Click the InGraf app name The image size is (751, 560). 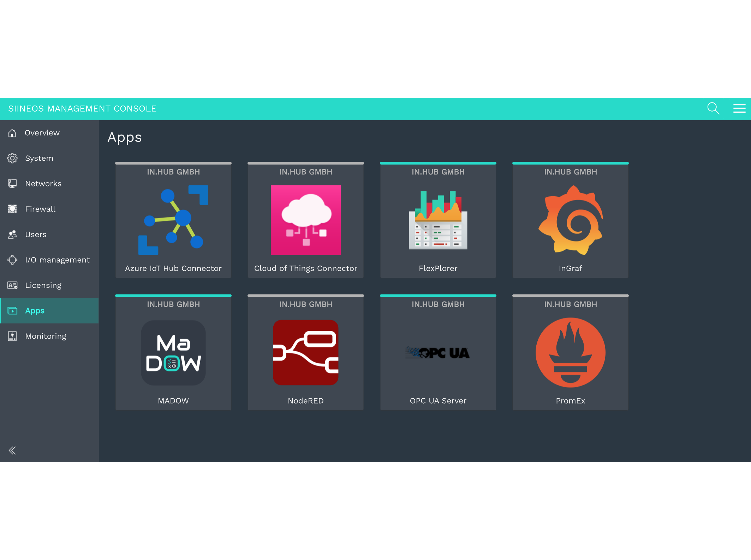571,268
